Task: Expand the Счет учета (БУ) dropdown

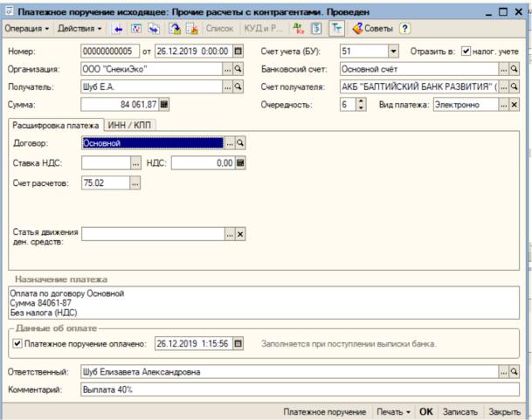Action: 393,52
